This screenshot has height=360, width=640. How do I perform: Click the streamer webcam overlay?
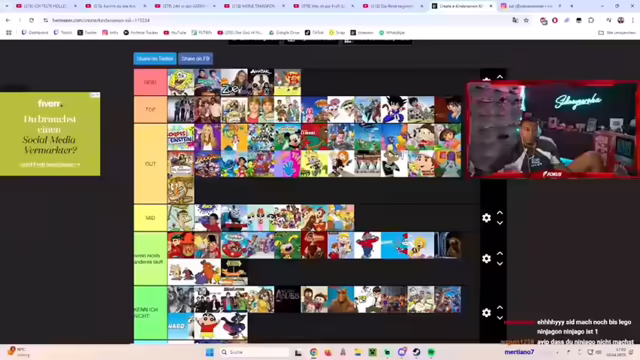[553, 130]
